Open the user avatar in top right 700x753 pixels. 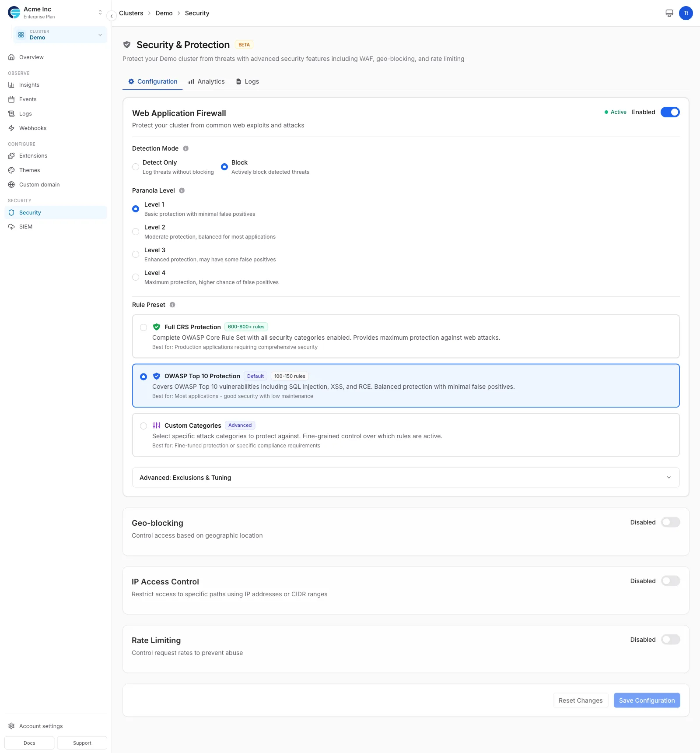point(686,13)
